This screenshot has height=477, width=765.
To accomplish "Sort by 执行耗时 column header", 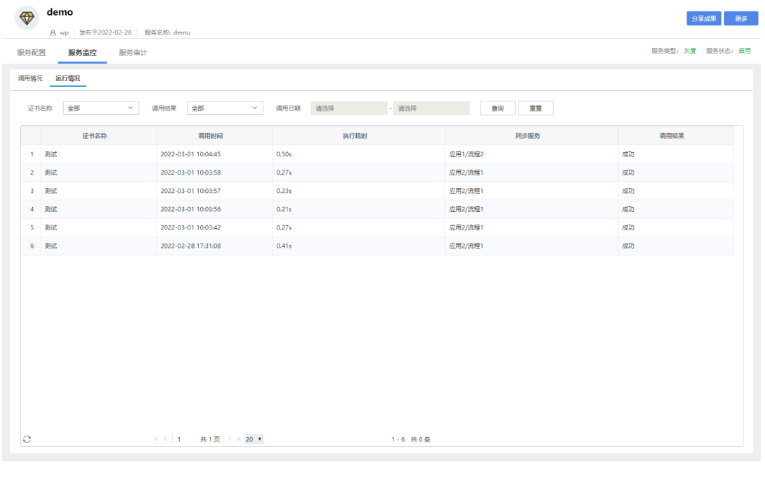I will point(359,135).
